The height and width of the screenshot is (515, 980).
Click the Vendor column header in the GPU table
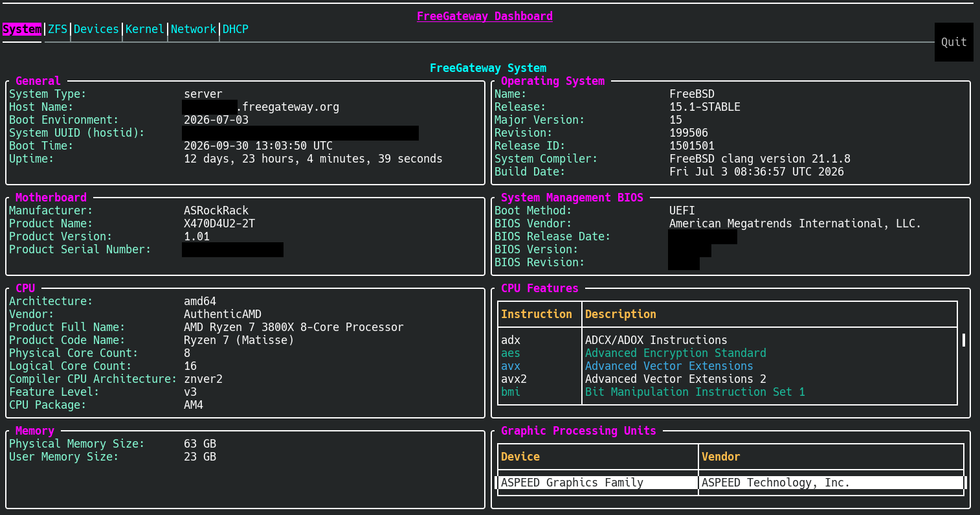coord(721,457)
